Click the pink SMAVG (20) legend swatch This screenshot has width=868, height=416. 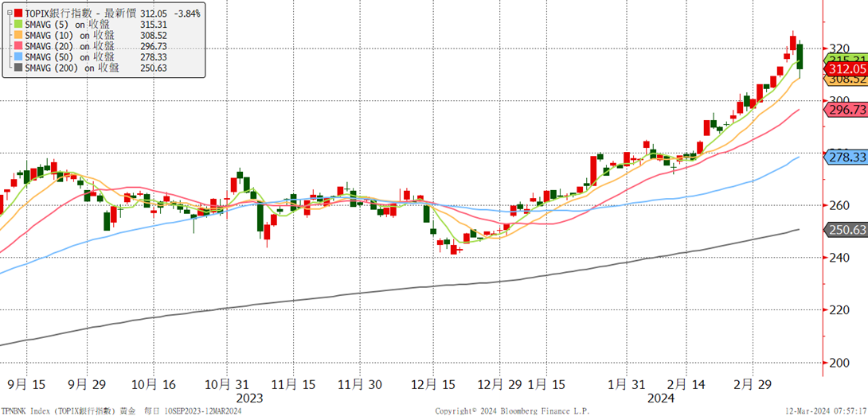(x=19, y=45)
